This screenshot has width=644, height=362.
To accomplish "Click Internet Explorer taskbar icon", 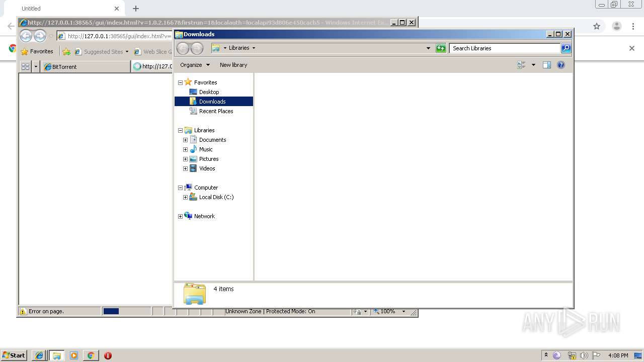I will click(x=39, y=355).
